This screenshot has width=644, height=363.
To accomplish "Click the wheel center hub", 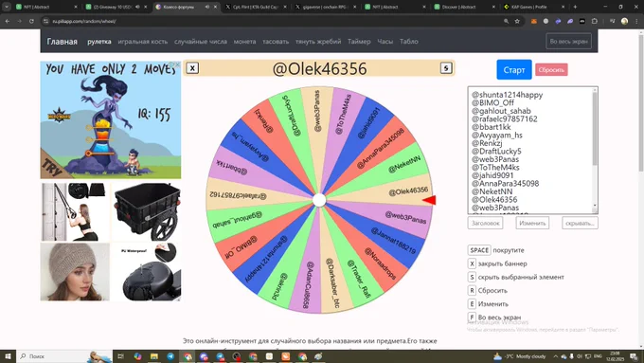I will coord(319,200).
